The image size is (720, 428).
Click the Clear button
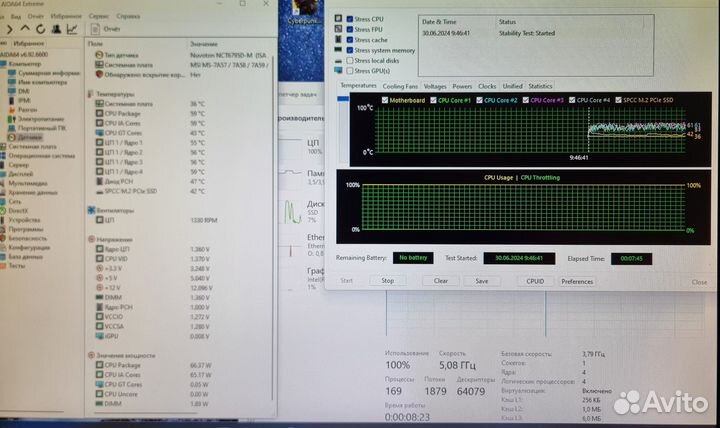click(441, 281)
